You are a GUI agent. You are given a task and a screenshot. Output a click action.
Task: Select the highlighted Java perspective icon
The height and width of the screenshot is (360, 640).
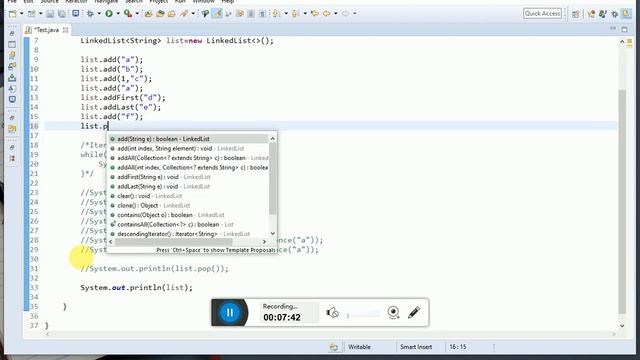tap(627, 13)
